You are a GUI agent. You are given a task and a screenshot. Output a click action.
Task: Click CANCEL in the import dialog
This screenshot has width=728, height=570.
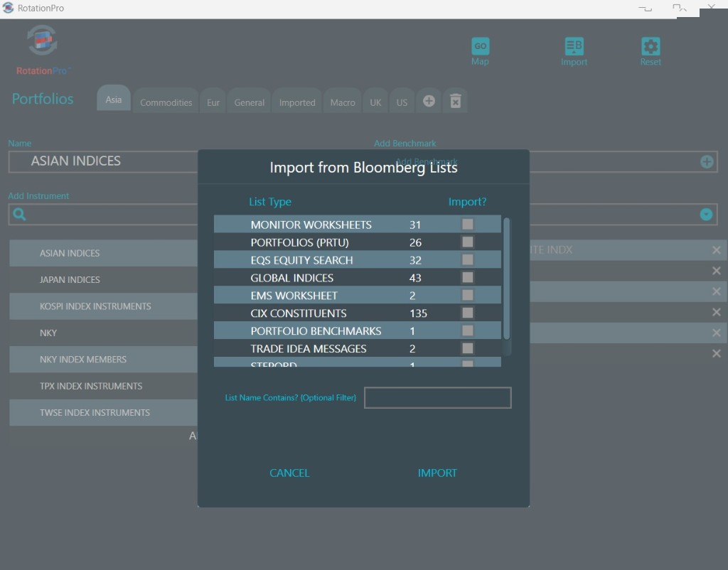(x=289, y=473)
